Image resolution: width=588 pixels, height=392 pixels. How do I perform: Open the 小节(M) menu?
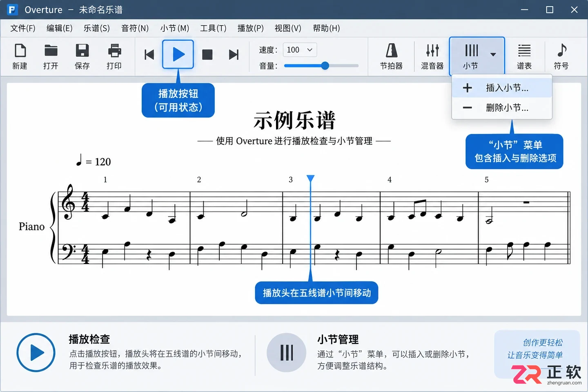175,28
